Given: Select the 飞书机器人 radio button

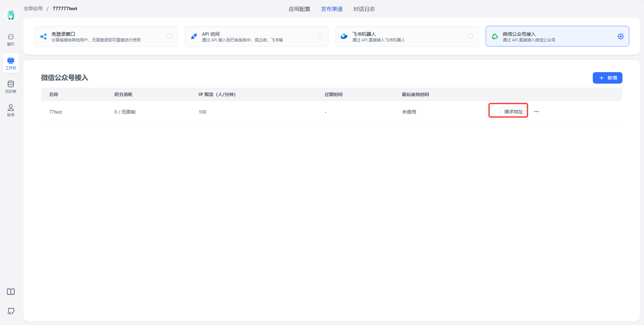Looking at the screenshot, I should click(x=470, y=36).
